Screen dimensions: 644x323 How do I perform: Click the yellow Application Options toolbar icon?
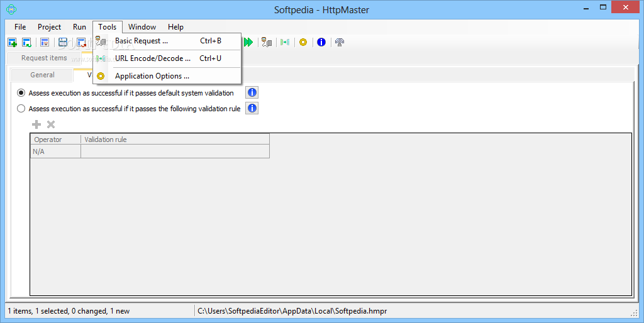tap(303, 42)
